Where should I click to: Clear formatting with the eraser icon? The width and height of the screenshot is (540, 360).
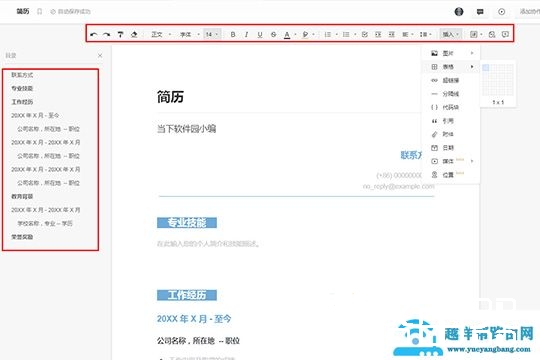point(134,34)
